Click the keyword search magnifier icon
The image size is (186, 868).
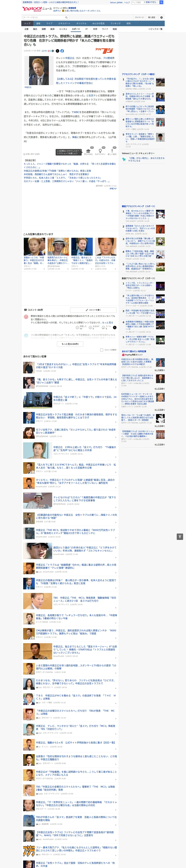[66, 18]
